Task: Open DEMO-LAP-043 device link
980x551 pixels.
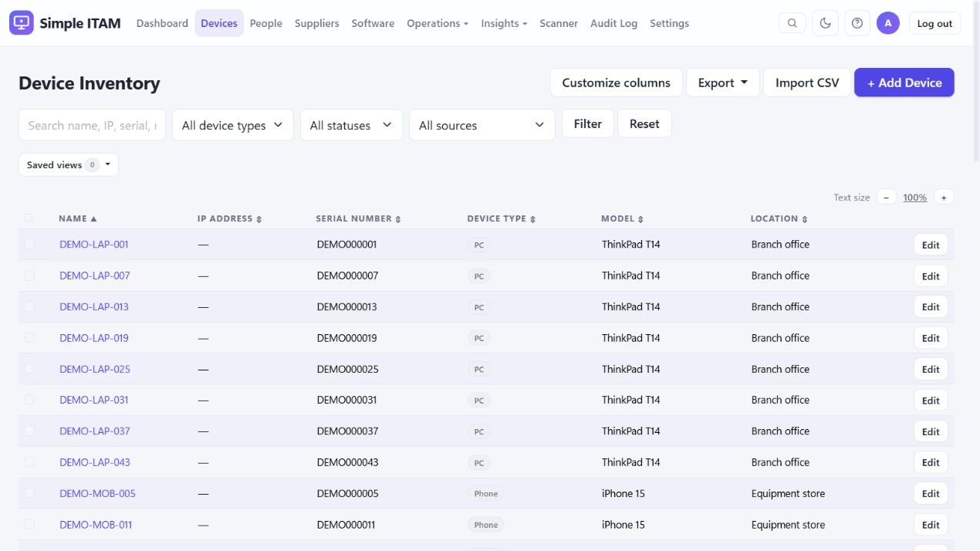Action: tap(95, 462)
